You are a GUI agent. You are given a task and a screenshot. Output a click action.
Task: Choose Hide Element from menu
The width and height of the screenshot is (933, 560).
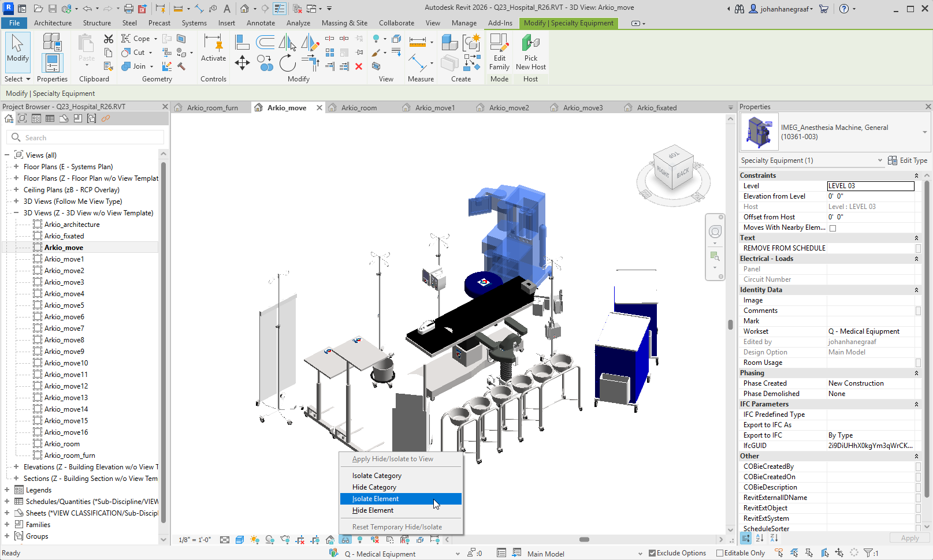click(x=401, y=510)
